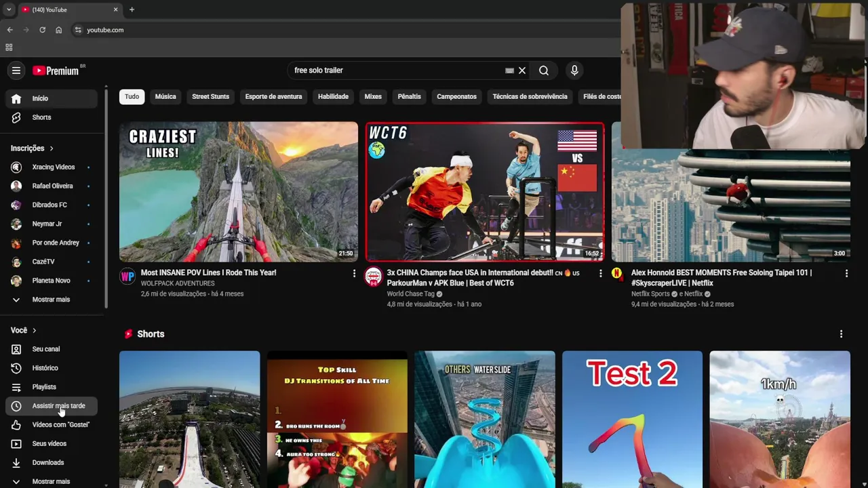This screenshot has width=868, height=488.
Task: Open Planeta Novo subscription
Action: (x=52, y=281)
